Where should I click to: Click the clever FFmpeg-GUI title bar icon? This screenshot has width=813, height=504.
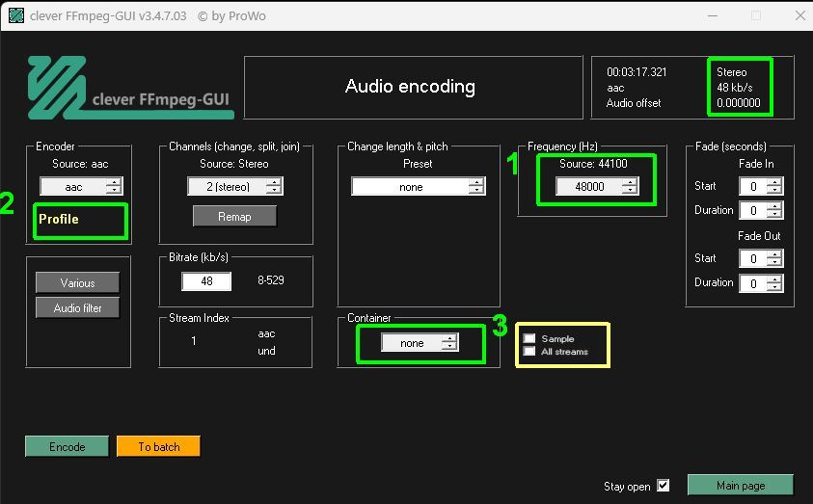pos(16,15)
